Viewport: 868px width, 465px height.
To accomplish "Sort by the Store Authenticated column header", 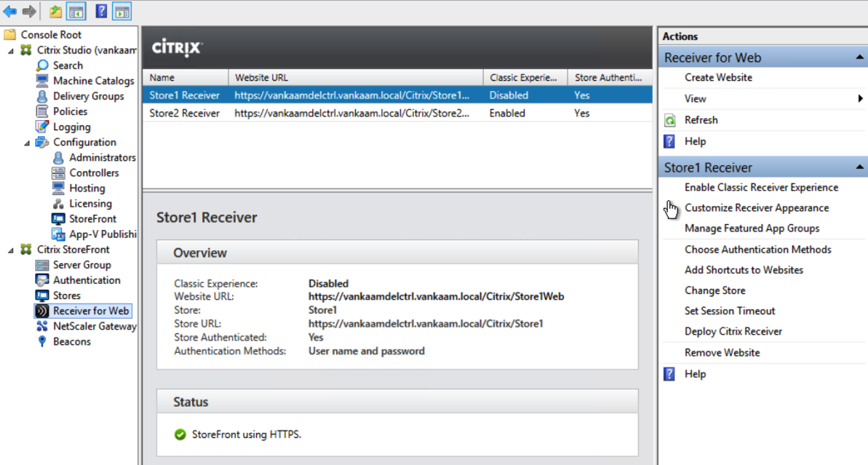I will point(610,77).
